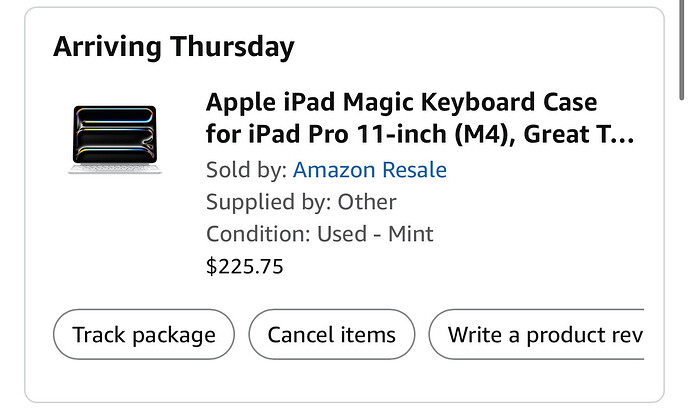Click the word "Apple" in product title
The image size is (689, 416).
point(239,103)
